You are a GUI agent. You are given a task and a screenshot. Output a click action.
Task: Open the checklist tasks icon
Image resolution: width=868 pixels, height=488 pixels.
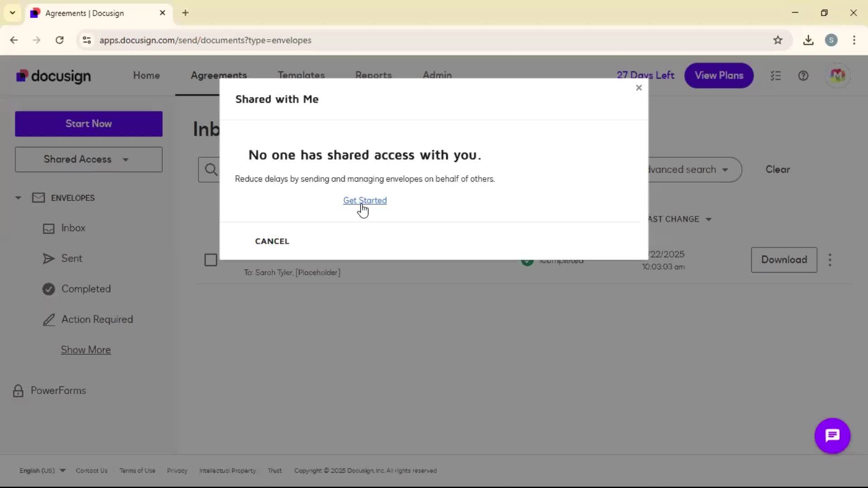[x=776, y=76]
